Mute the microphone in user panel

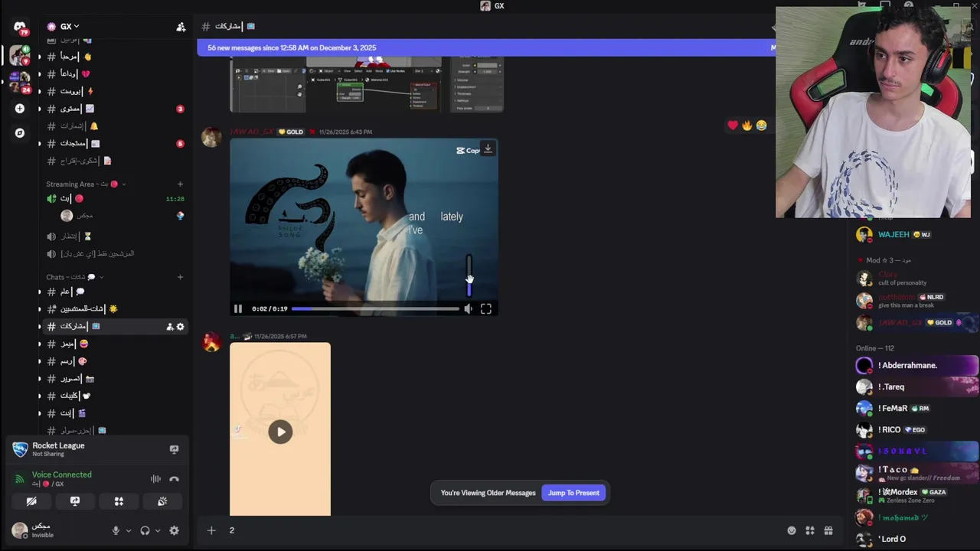(116, 530)
